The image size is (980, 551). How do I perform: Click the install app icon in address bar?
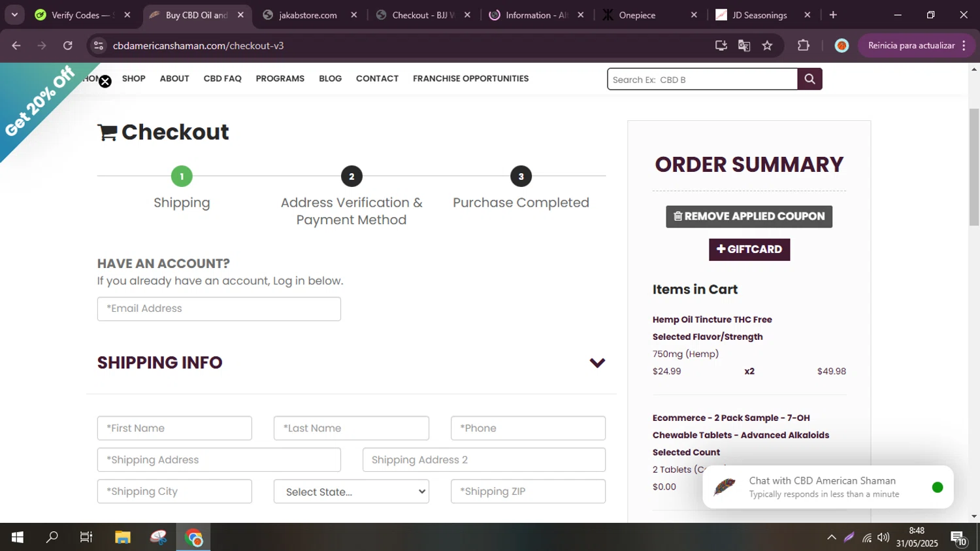721,46
